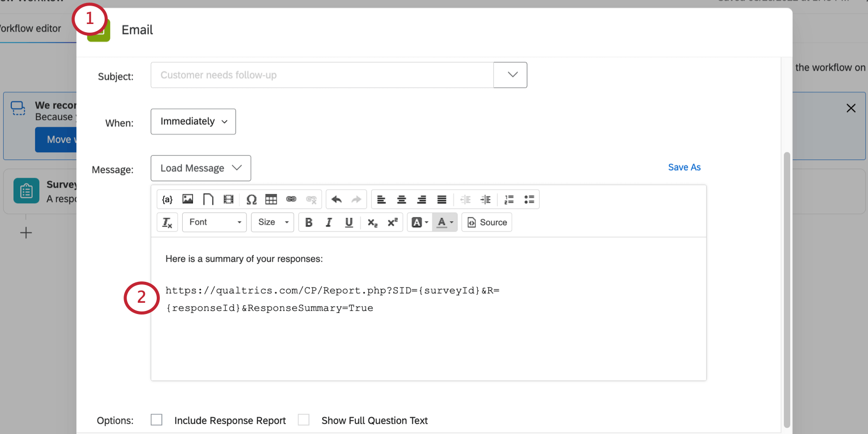Check the Show Full Question Text option

(304, 420)
